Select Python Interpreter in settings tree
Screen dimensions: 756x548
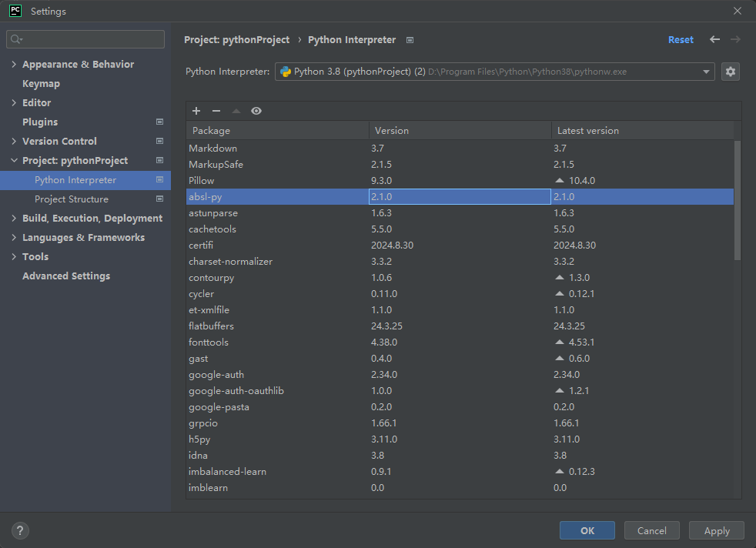85,180
